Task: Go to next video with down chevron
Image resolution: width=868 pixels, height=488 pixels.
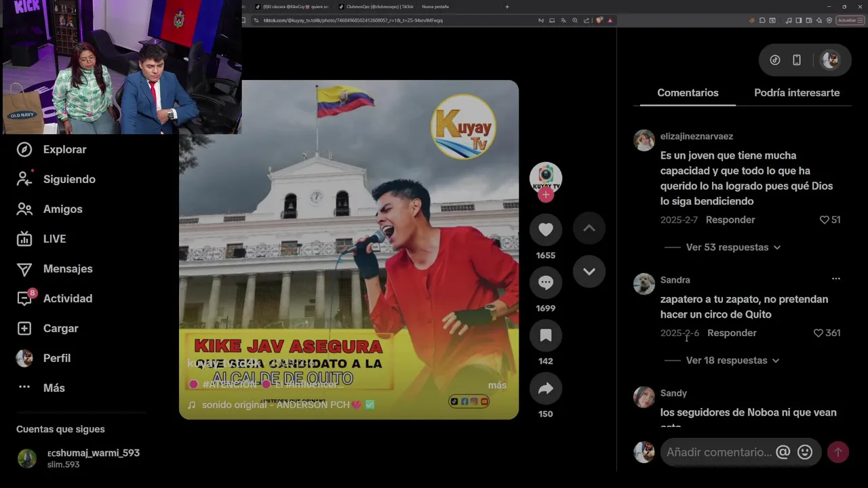Action: tap(589, 272)
